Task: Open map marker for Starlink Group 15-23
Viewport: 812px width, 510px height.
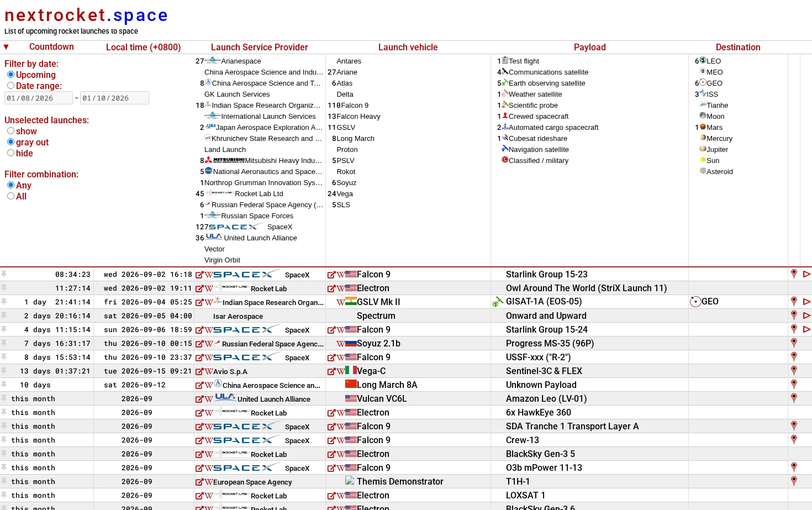Action: pos(794,274)
